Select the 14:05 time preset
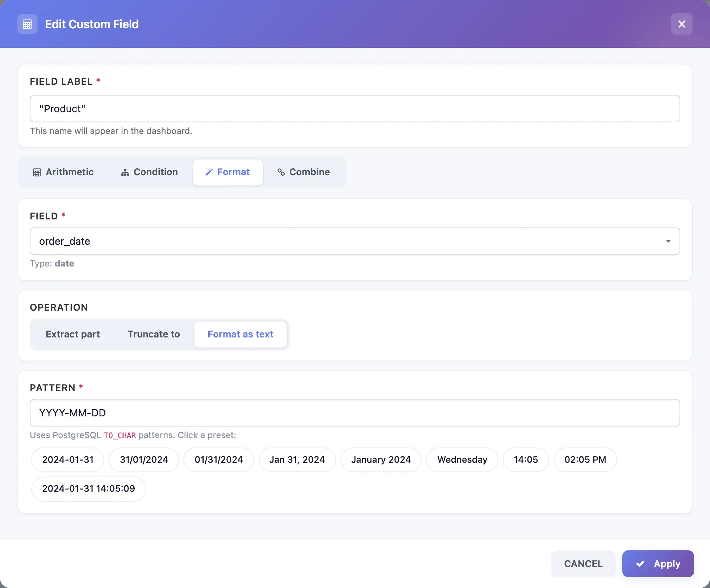This screenshot has width=710, height=588. pyautogui.click(x=526, y=460)
